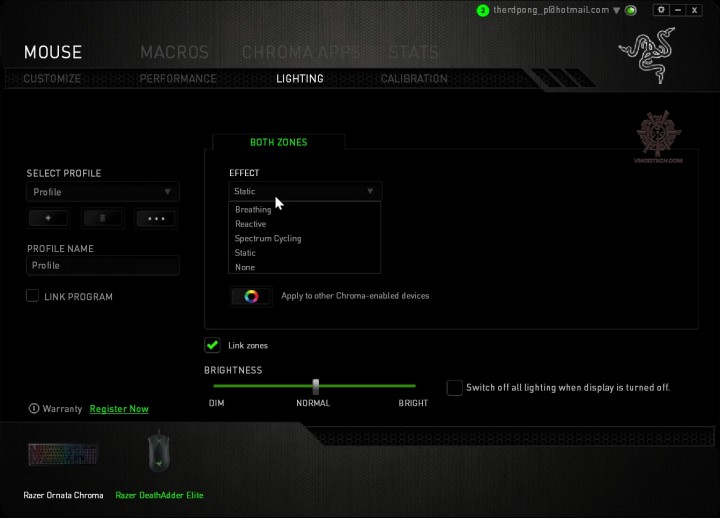The height and width of the screenshot is (518, 720).
Task: Delete profile using trash icon
Action: coord(102,218)
